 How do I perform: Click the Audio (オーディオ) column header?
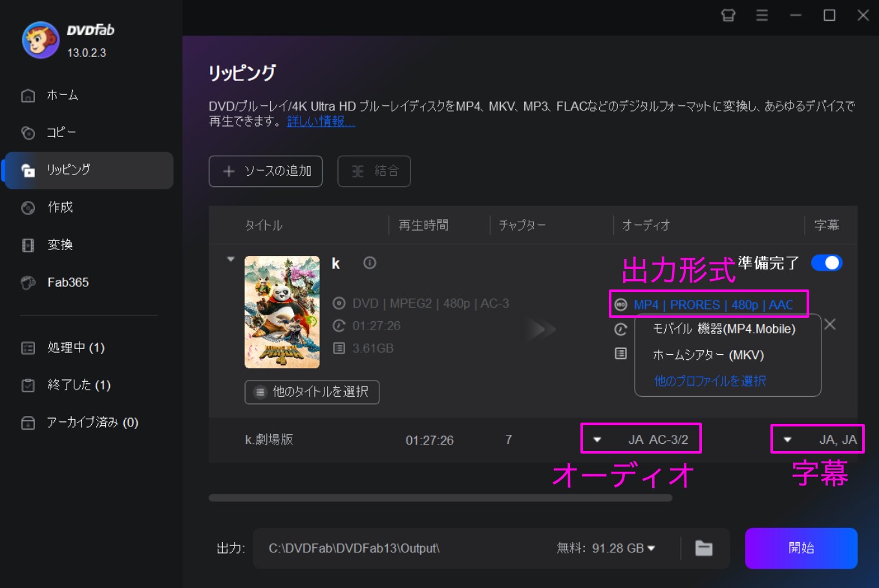coord(646,226)
